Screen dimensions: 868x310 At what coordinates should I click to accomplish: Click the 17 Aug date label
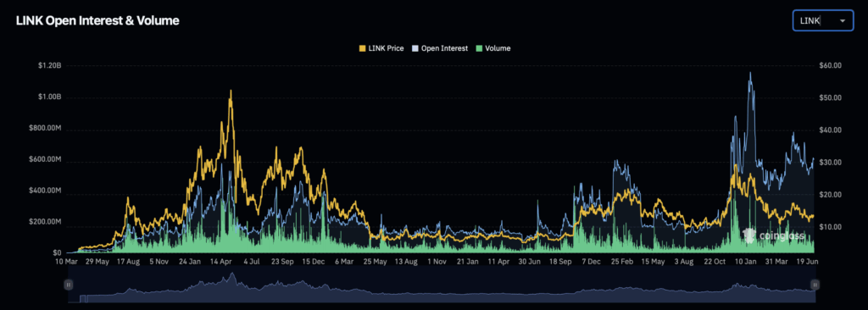(129, 261)
